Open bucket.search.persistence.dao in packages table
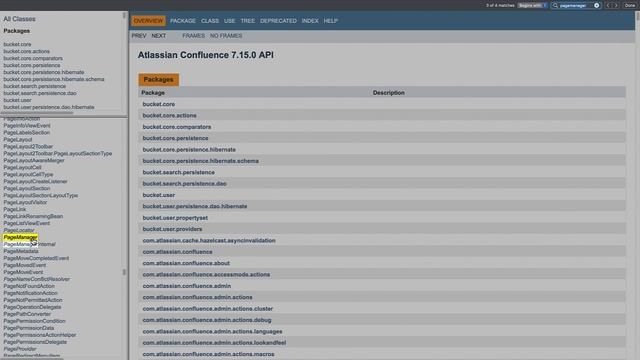The width and height of the screenshot is (640, 360). pos(184,184)
